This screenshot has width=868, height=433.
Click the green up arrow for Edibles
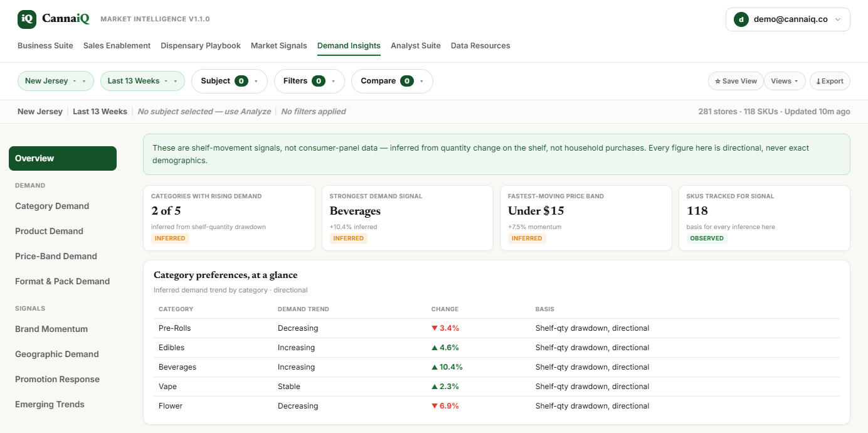pyautogui.click(x=434, y=348)
